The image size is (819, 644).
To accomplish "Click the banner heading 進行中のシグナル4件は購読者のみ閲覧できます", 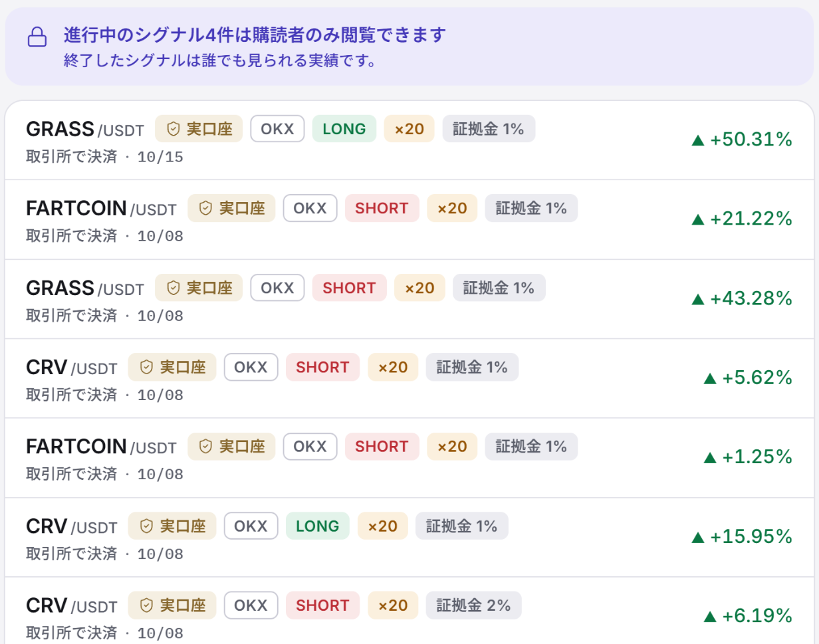I will pos(255,35).
